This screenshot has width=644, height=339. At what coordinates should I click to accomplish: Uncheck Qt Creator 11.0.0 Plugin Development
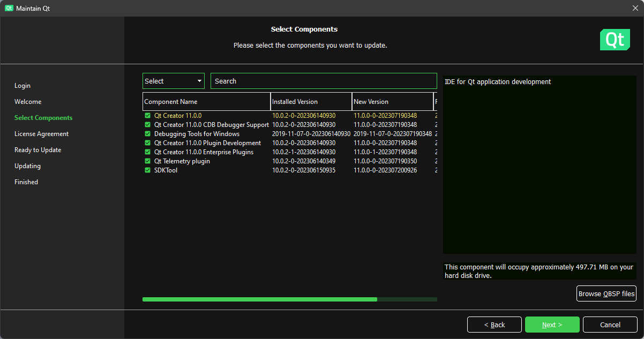(147, 143)
